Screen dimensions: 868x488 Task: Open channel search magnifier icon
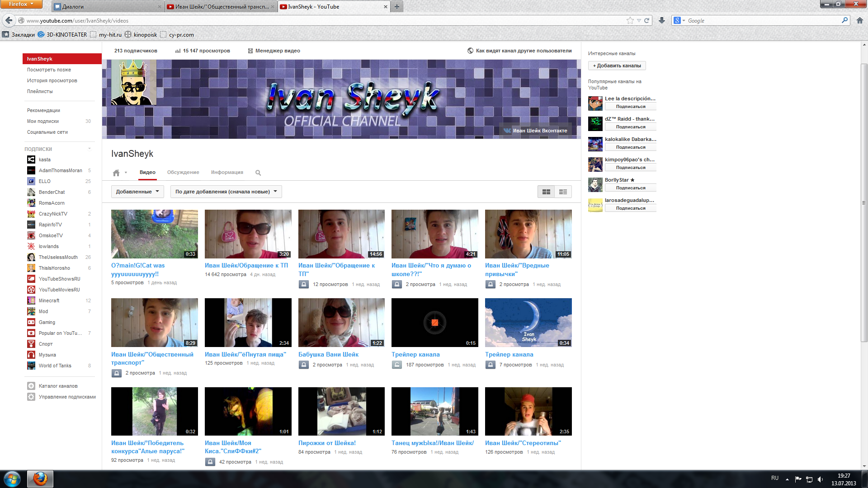(x=258, y=173)
